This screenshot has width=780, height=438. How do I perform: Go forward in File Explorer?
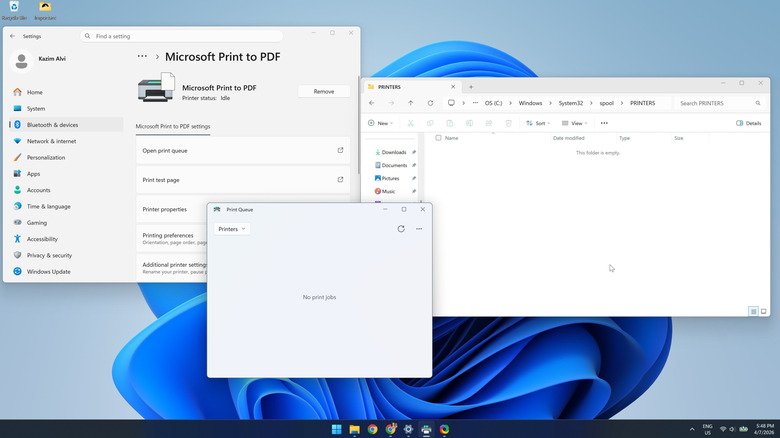point(391,103)
